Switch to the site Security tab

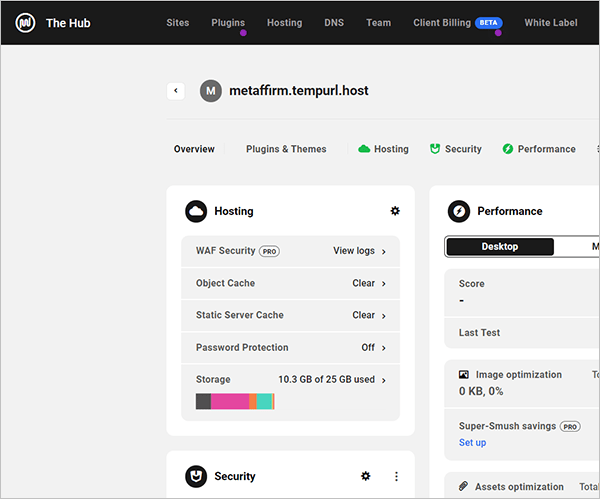455,149
